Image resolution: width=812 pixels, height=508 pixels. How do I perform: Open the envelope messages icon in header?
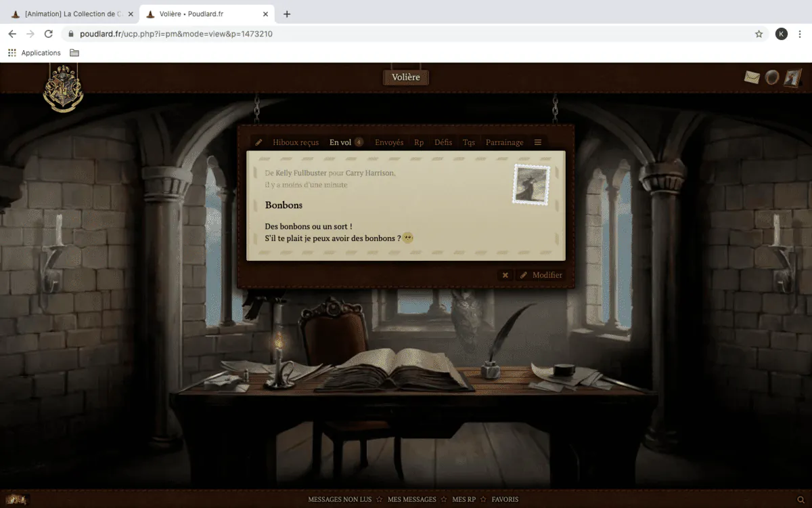[x=752, y=77]
